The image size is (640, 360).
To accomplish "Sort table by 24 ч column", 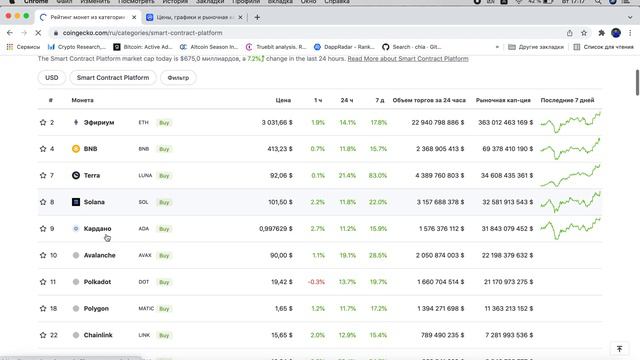I will [347, 100].
